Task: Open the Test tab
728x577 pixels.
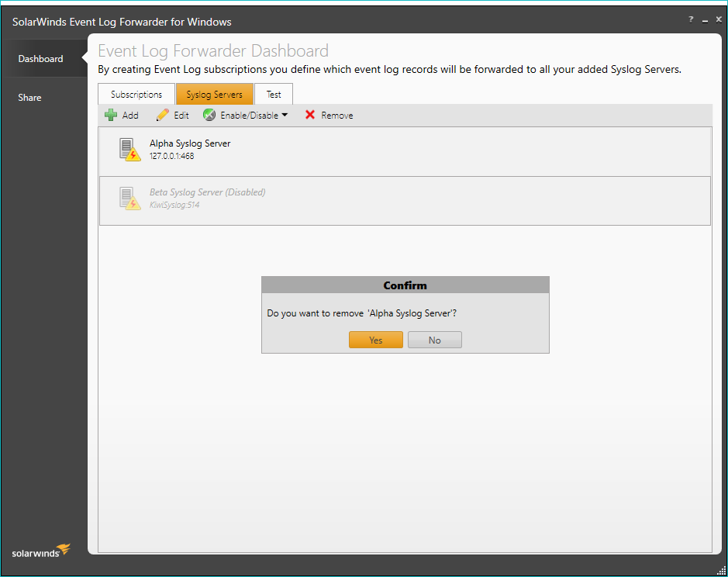Action: click(x=274, y=95)
